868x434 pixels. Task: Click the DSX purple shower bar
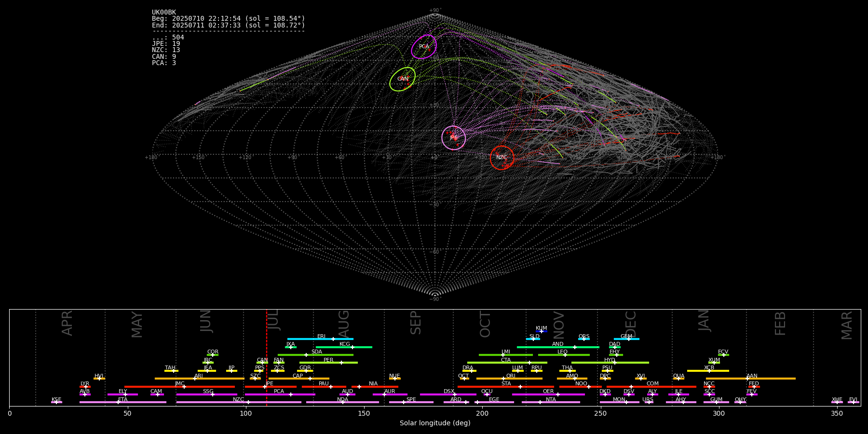pyautogui.click(x=448, y=394)
